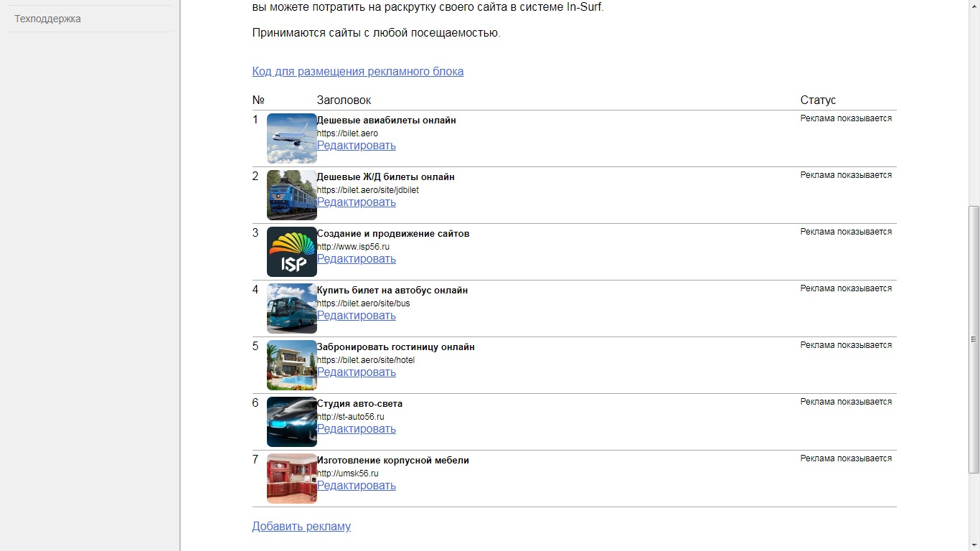Click the title Изготовление корпусной мебели

coord(393,461)
